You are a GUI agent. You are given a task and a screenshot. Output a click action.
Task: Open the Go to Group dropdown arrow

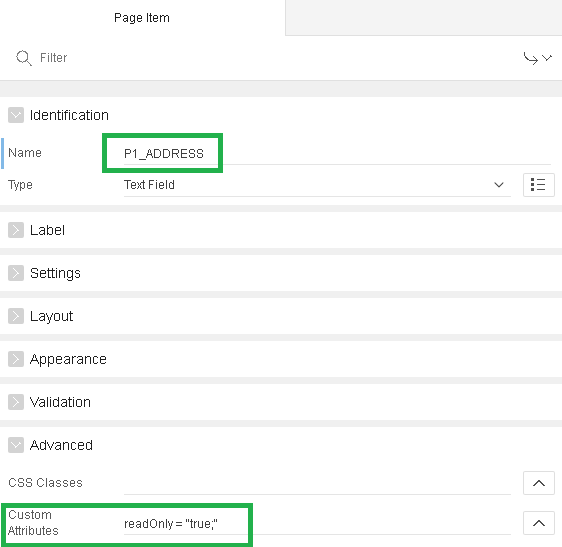pyautogui.click(x=537, y=58)
